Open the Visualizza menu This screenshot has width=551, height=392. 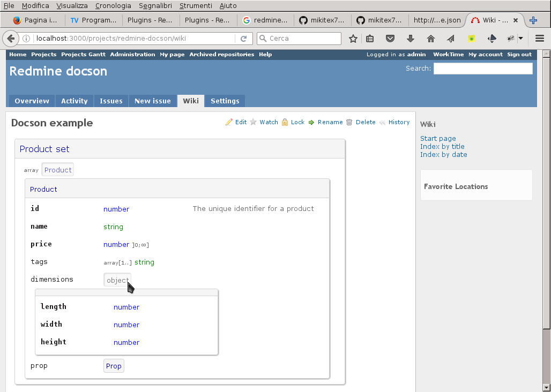(72, 5)
